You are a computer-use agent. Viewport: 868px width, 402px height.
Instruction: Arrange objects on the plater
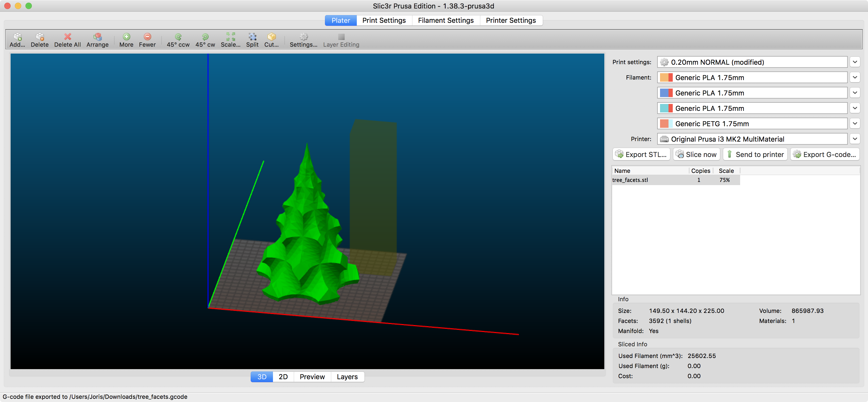coord(97,40)
